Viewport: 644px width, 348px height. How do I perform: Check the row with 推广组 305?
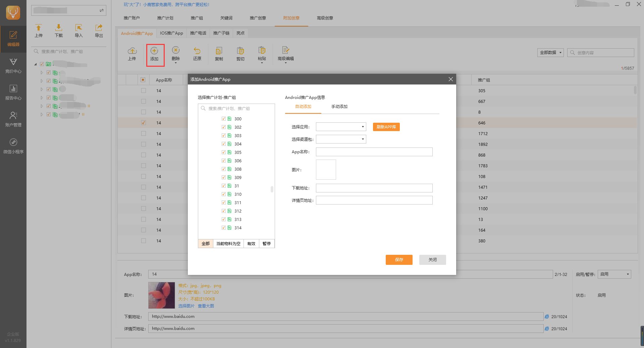(x=144, y=91)
